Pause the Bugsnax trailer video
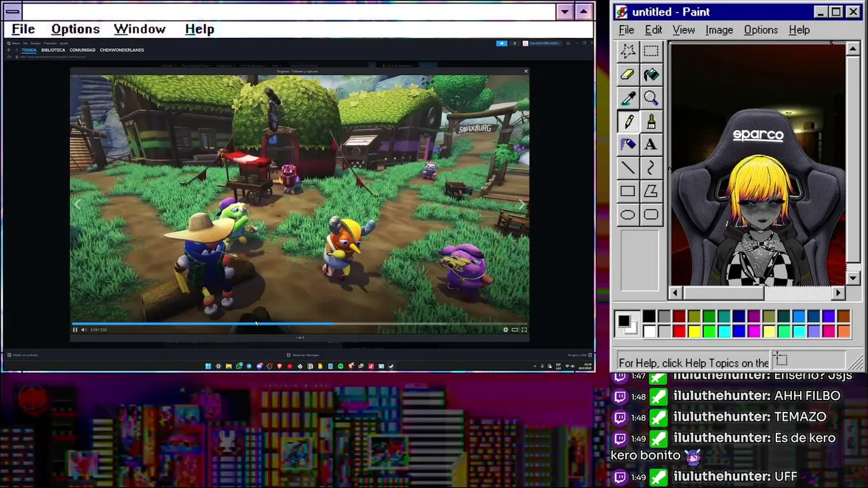 (75, 329)
